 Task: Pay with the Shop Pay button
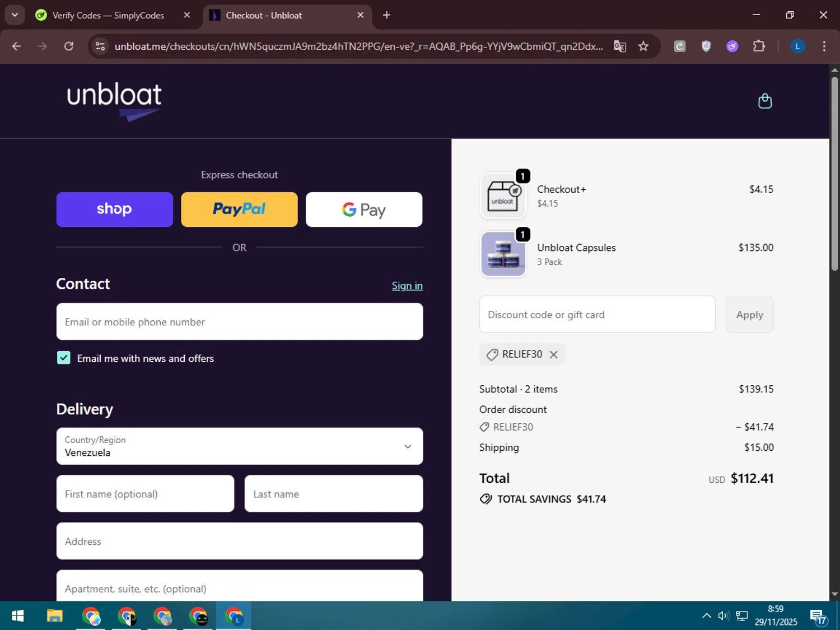[115, 209]
